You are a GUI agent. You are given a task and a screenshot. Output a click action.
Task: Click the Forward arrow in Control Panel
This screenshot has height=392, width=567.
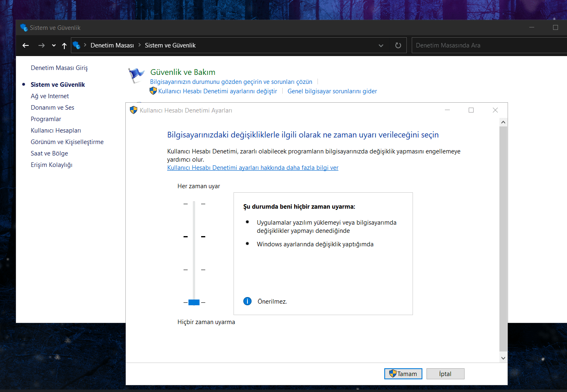tap(41, 45)
